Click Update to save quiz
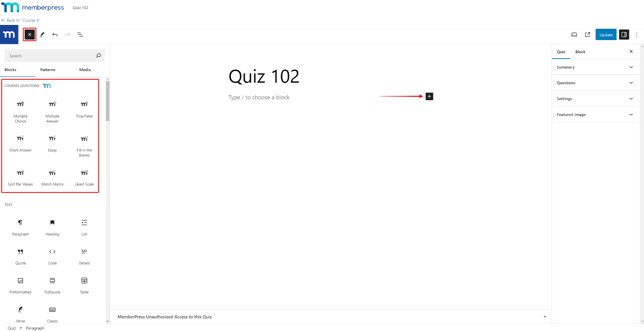Image resolution: width=644 pixels, height=331 pixels. [606, 34]
